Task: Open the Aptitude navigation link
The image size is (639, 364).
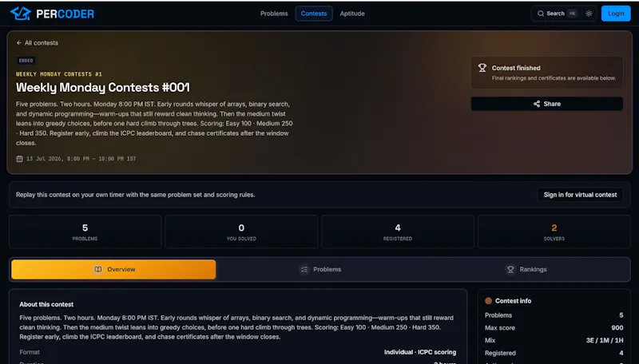Action: [352, 14]
